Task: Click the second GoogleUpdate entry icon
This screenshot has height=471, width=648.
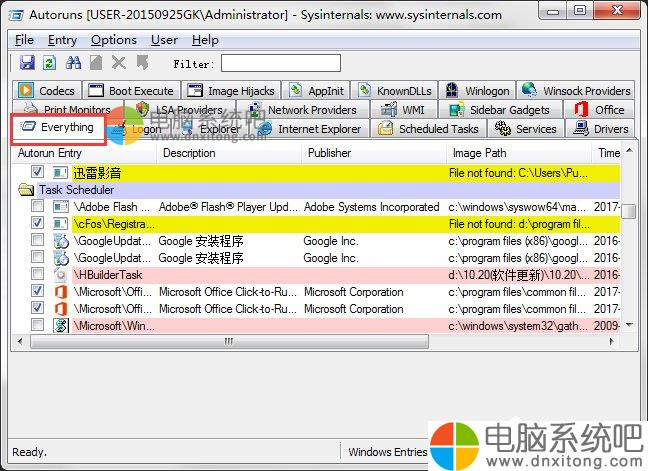Action: point(61,258)
